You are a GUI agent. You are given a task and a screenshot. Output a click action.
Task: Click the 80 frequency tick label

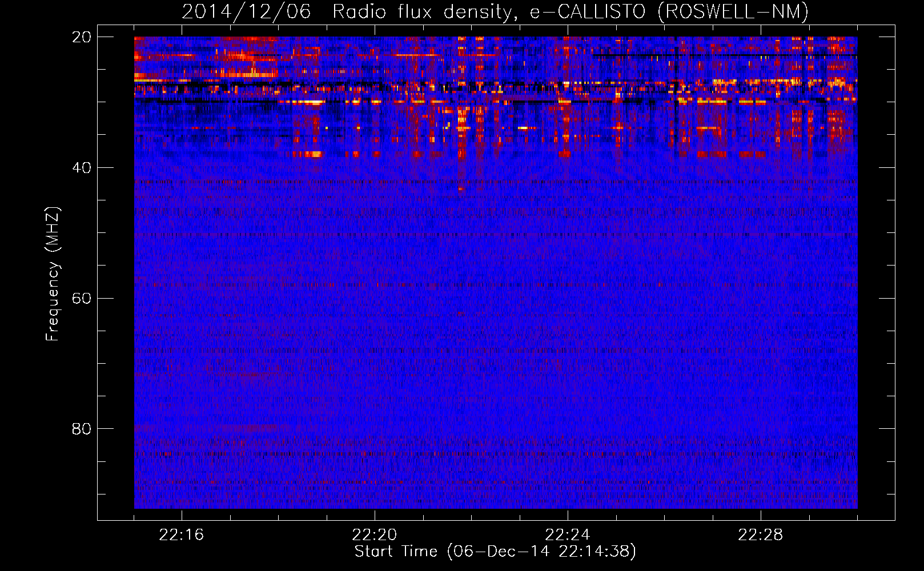(81, 429)
